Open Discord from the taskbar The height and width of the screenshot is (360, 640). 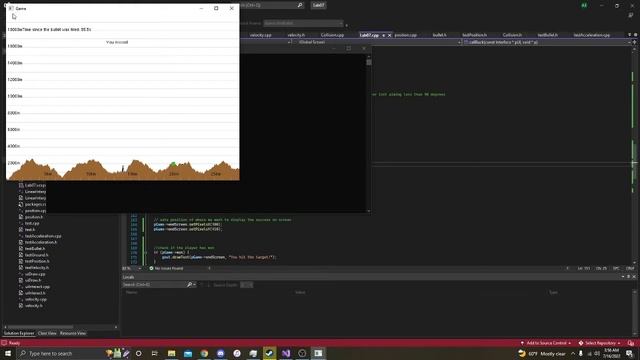coord(220,353)
